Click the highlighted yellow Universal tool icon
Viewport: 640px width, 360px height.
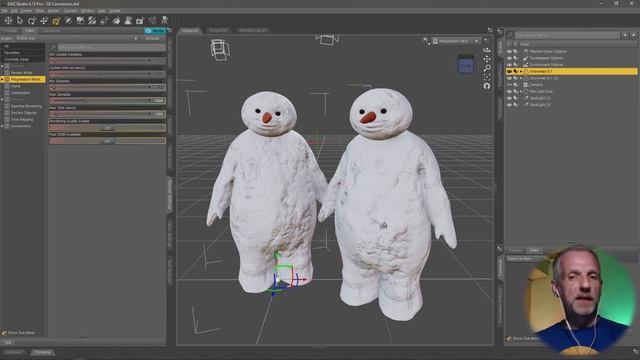point(56,20)
